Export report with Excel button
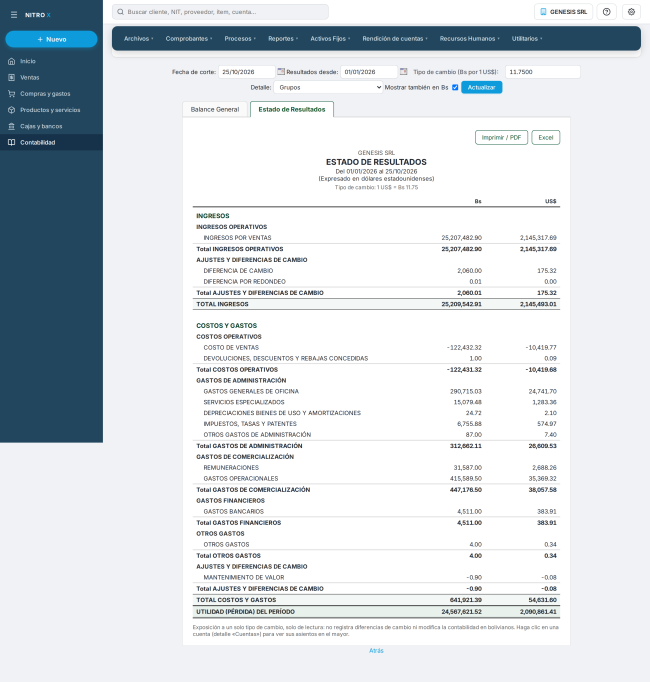650x682 pixels. pyautogui.click(x=546, y=137)
